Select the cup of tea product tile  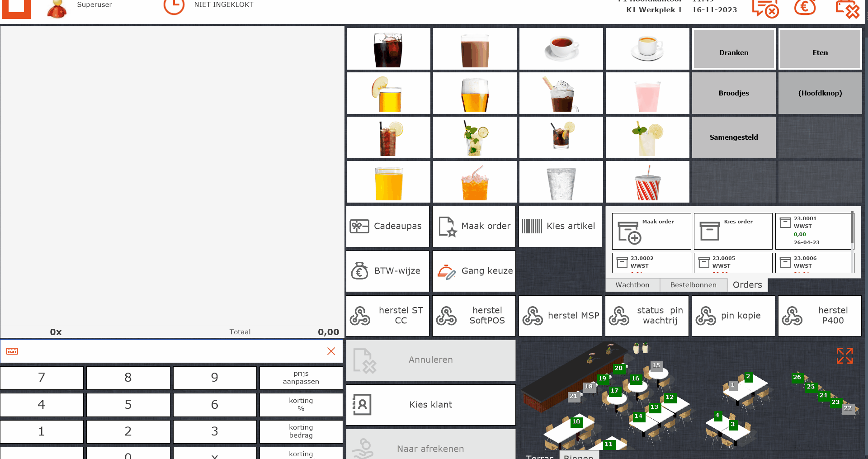tap(561, 49)
